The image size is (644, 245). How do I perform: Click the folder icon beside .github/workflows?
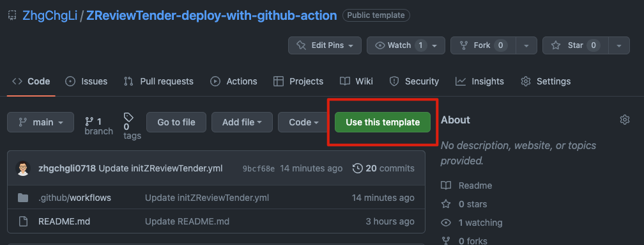point(23,198)
